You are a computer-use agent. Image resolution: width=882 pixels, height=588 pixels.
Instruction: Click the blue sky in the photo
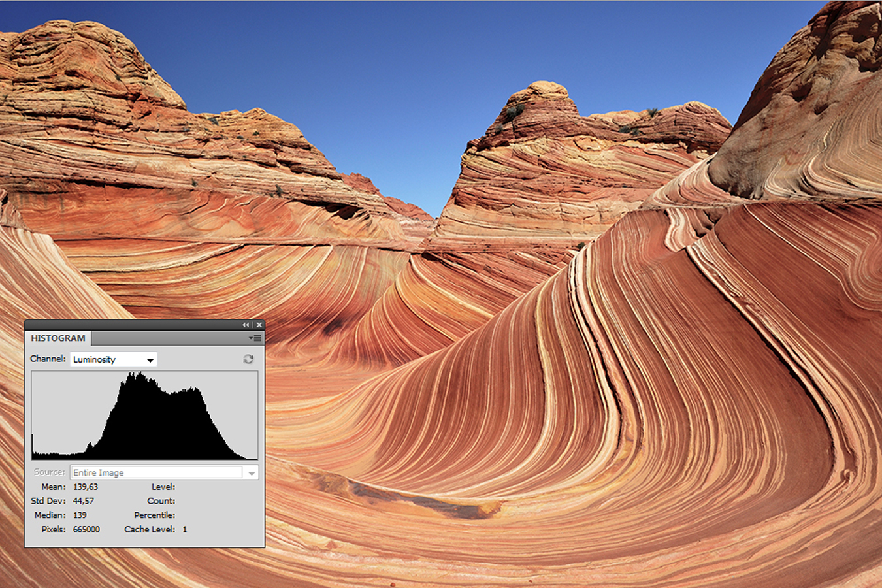point(392,98)
